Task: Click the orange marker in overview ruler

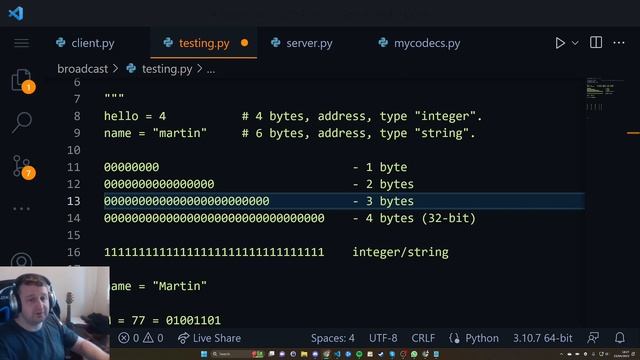Action: [x=633, y=133]
